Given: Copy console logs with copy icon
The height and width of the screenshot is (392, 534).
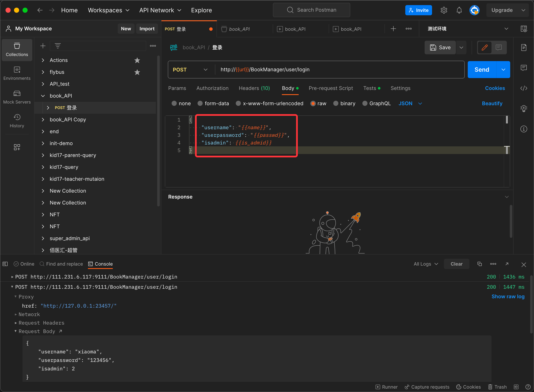Looking at the screenshot, I should (x=479, y=264).
